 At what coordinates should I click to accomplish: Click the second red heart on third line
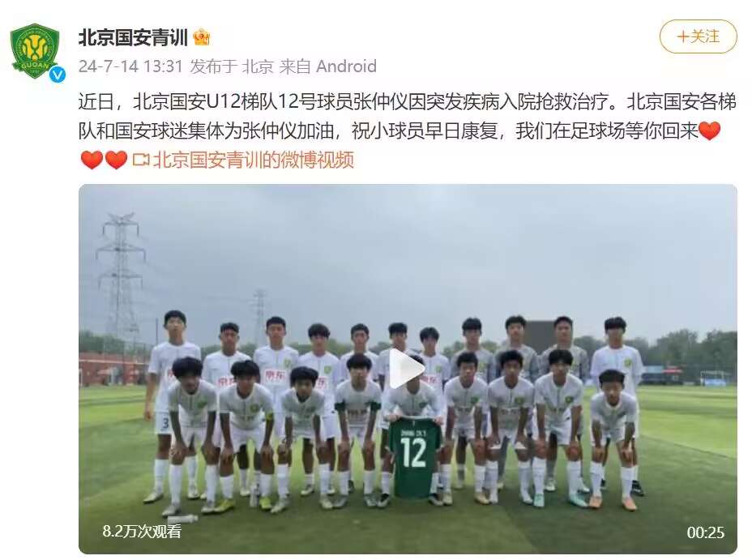116,160
